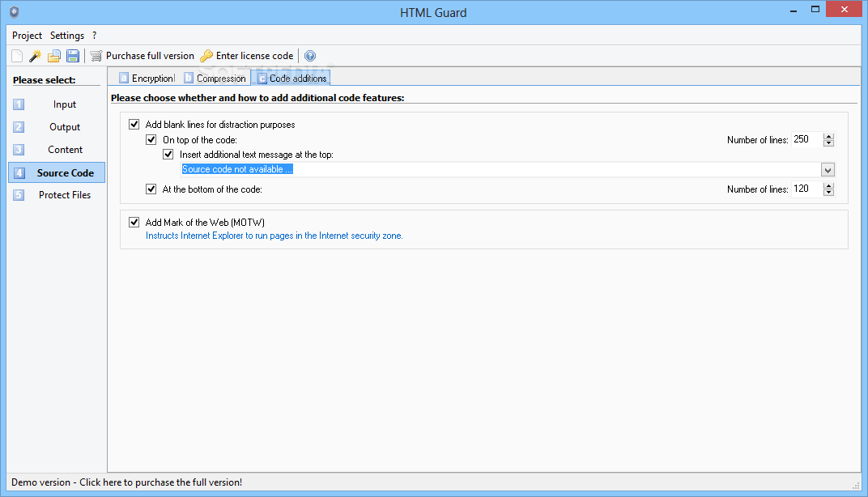Click the 'c' icon on Code additions tab
Viewport: 868px width, 497px height.
(x=262, y=79)
